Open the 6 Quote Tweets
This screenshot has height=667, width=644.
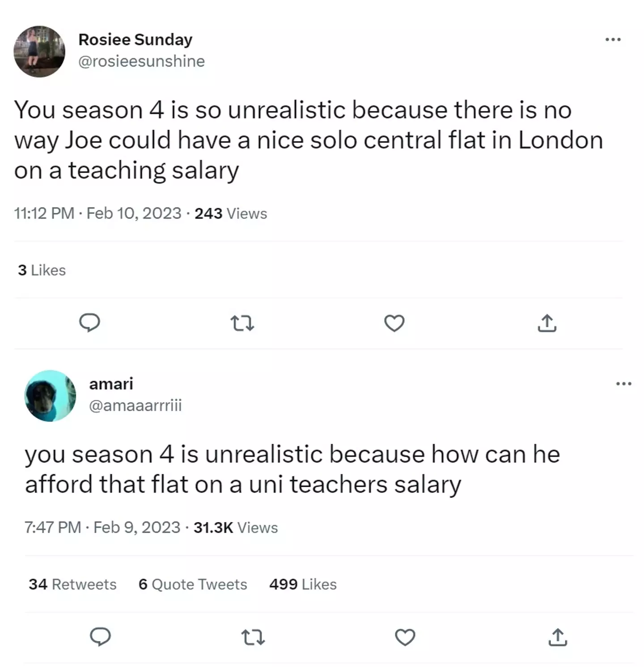pyautogui.click(x=193, y=584)
